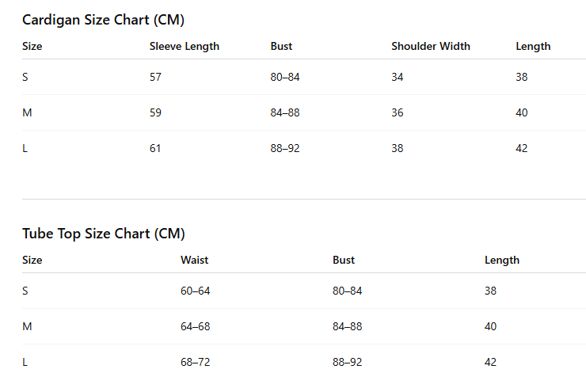Select tube top bust range 84–88
The image size is (586, 392).
tap(347, 326)
